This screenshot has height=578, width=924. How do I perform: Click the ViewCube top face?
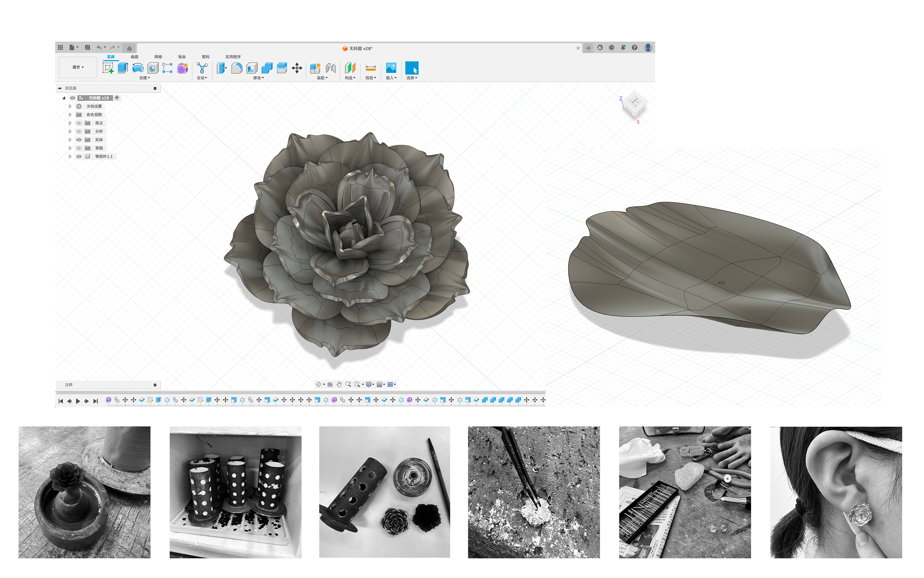[635, 101]
